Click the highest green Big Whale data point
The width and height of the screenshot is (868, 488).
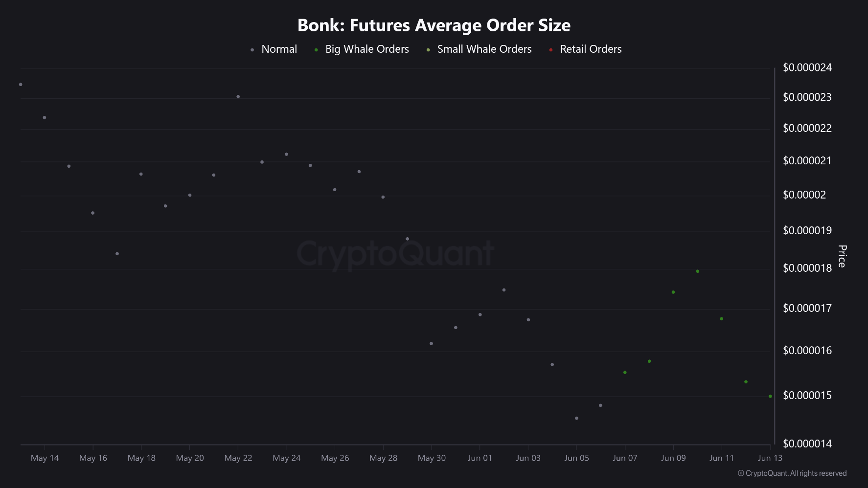click(x=698, y=271)
